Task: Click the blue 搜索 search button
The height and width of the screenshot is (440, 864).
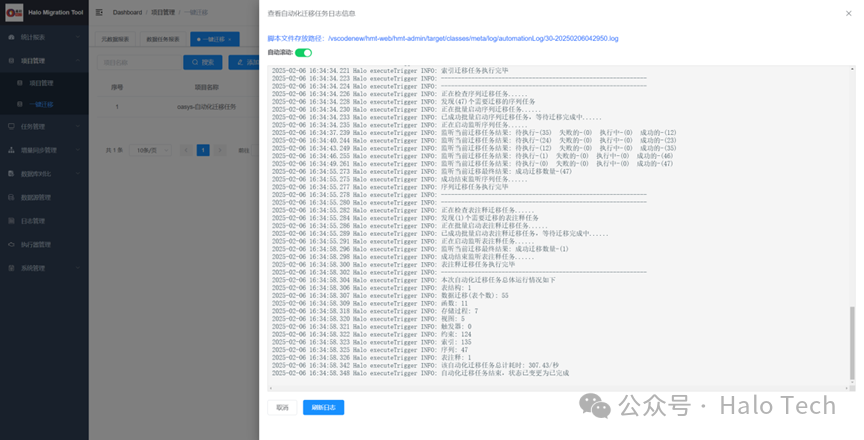Action: coord(203,62)
